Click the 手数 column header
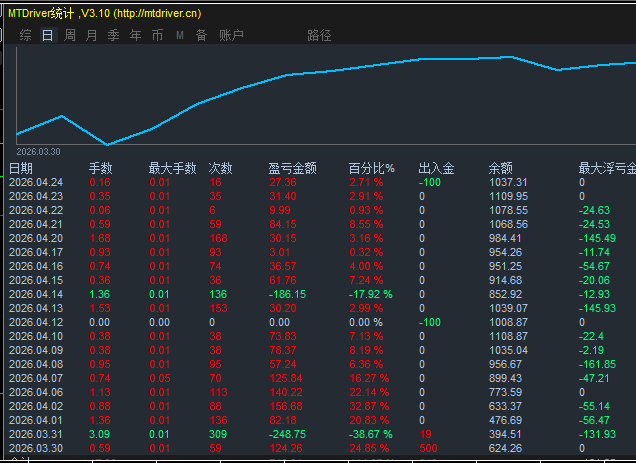The width and height of the screenshot is (636, 463). pos(101,168)
